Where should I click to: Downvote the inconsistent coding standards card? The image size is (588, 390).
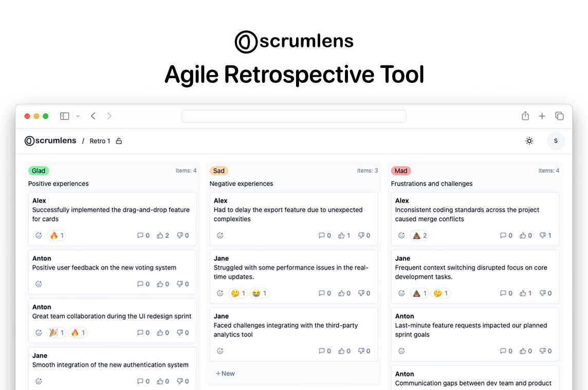[546, 235]
